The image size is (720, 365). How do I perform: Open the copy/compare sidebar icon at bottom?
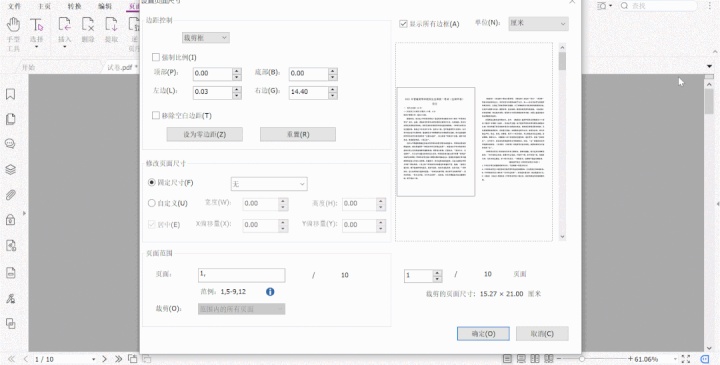(x=11, y=323)
